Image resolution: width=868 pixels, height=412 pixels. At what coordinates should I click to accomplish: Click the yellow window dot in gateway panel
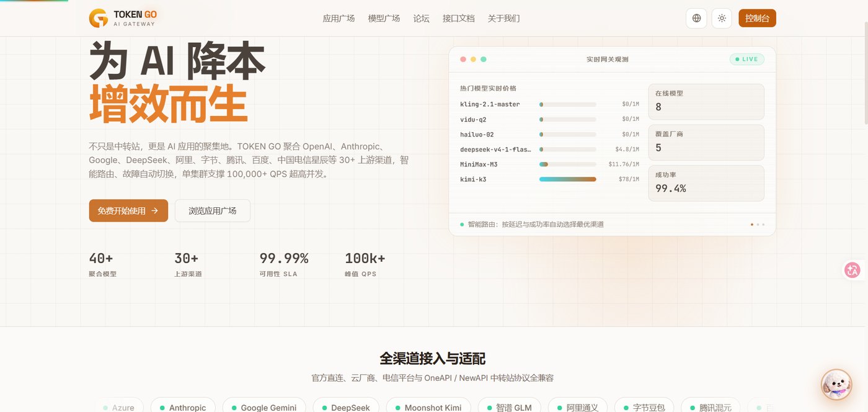point(473,60)
